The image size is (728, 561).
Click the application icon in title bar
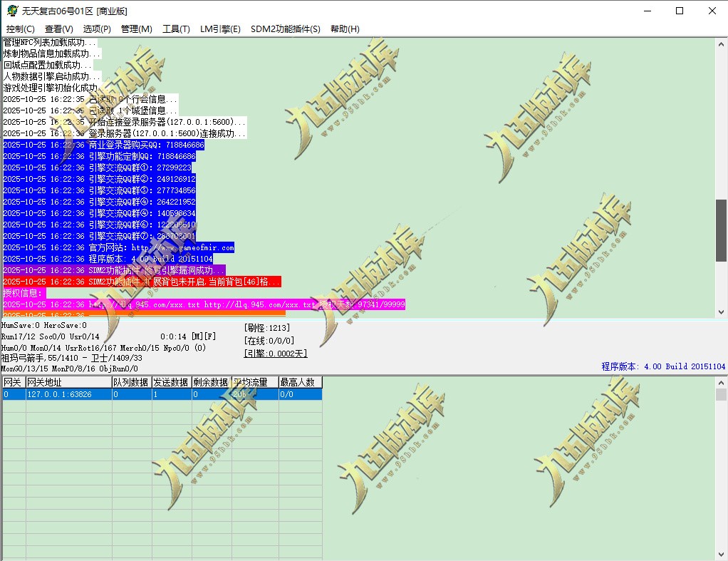(13, 11)
